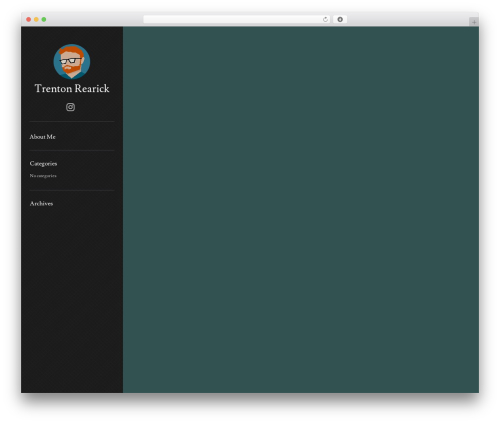Select the 'No categories' text

click(x=43, y=176)
